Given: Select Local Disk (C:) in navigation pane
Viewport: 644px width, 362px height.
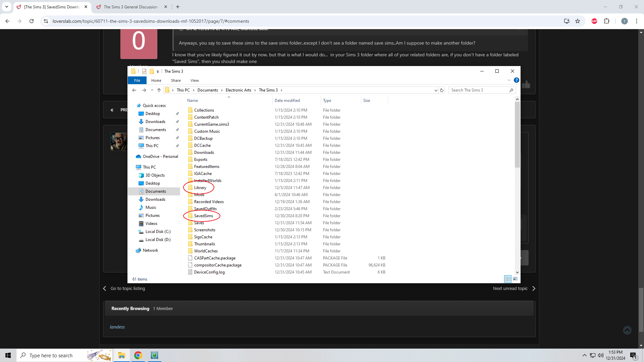Looking at the screenshot, I should click(158, 232).
